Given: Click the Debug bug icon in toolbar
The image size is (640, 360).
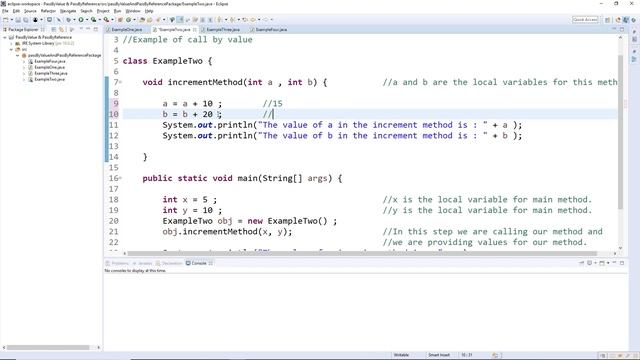Looking at the screenshot, I should pos(68,20).
